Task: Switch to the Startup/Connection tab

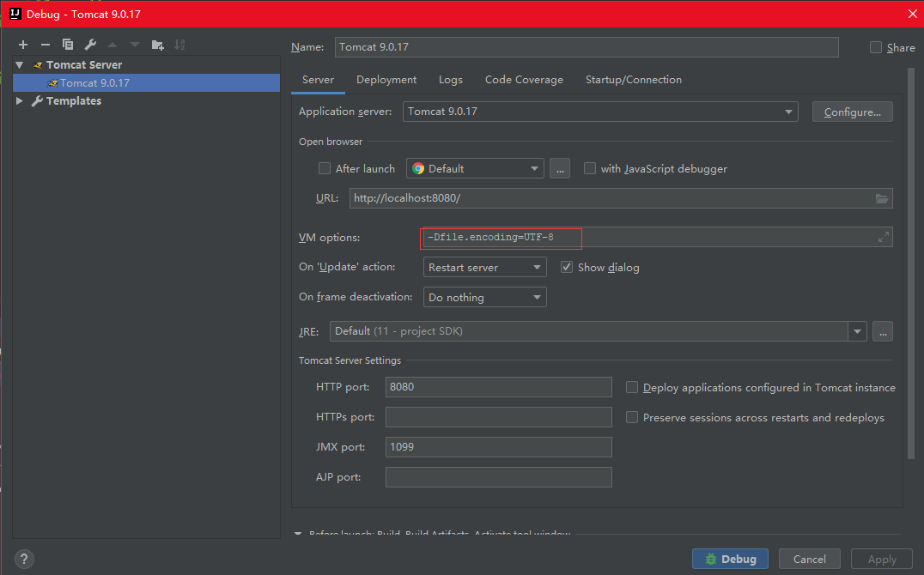Action: [634, 80]
